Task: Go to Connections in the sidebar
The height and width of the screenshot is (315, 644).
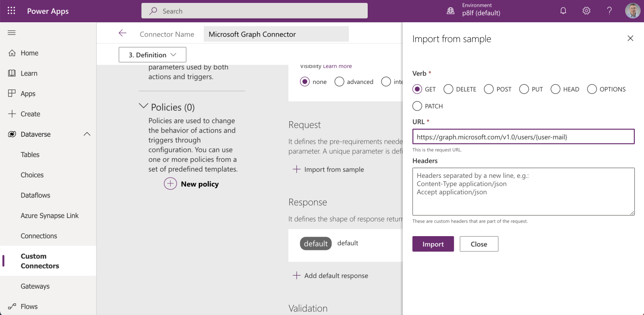Action: click(x=39, y=236)
